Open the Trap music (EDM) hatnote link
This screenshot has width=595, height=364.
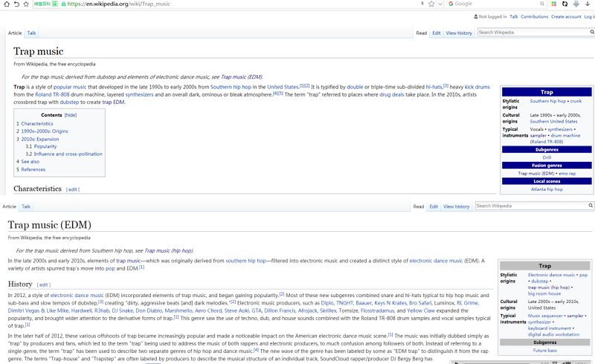click(241, 77)
